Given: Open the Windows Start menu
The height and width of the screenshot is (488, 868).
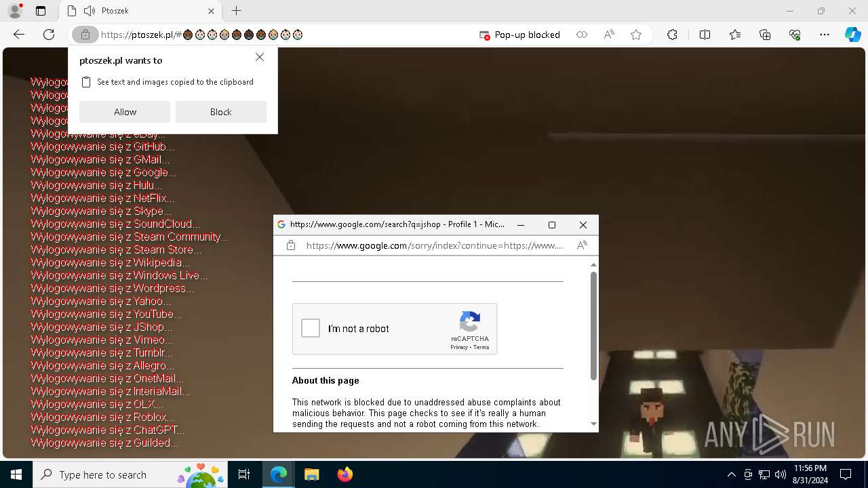Looking at the screenshot, I should [x=16, y=474].
